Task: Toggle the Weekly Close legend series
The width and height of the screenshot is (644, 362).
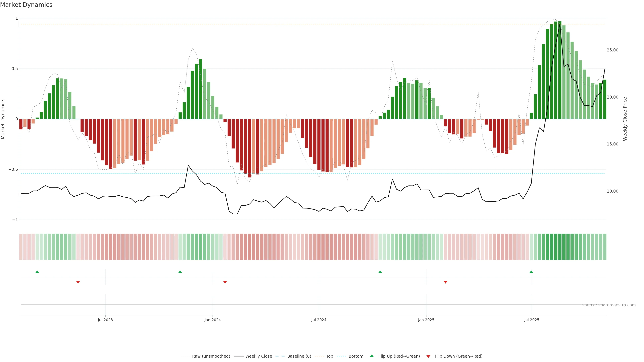Action: (258, 356)
